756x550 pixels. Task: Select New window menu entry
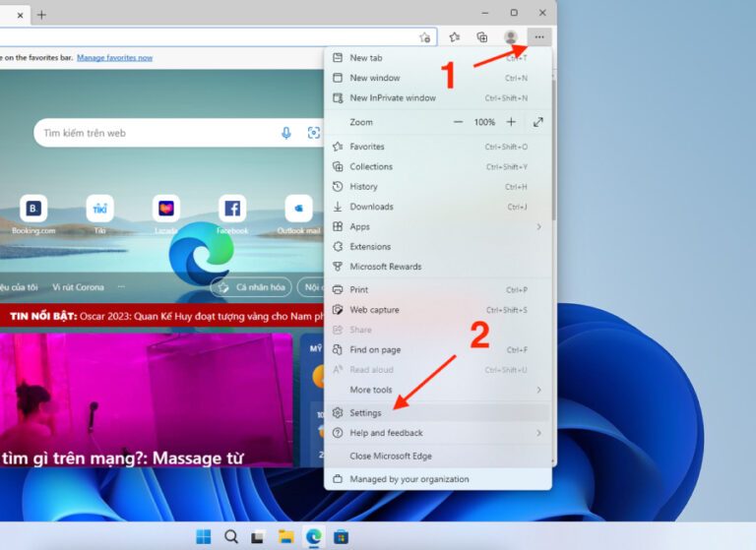click(438, 78)
